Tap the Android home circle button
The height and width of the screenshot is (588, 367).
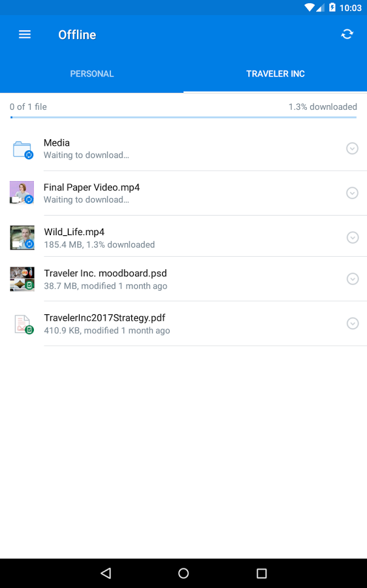click(x=183, y=573)
